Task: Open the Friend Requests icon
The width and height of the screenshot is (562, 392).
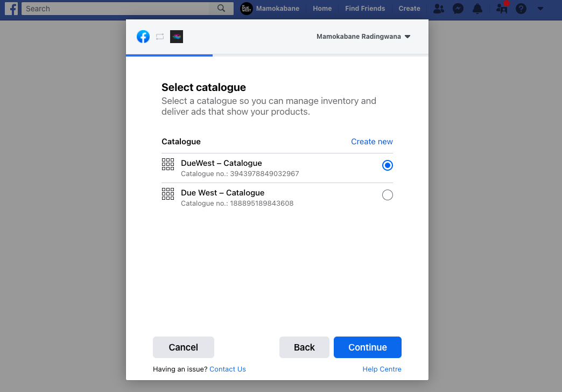Action: coord(439,9)
